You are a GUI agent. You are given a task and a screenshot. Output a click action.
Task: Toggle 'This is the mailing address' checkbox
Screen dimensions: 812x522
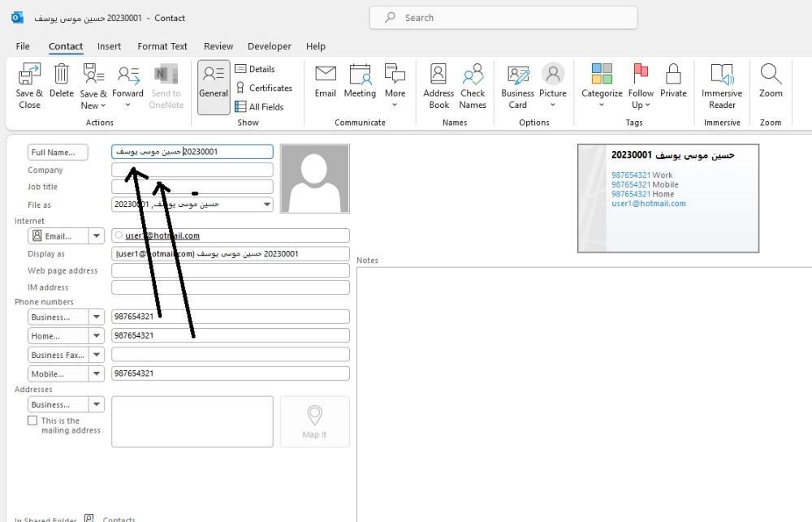pos(32,421)
